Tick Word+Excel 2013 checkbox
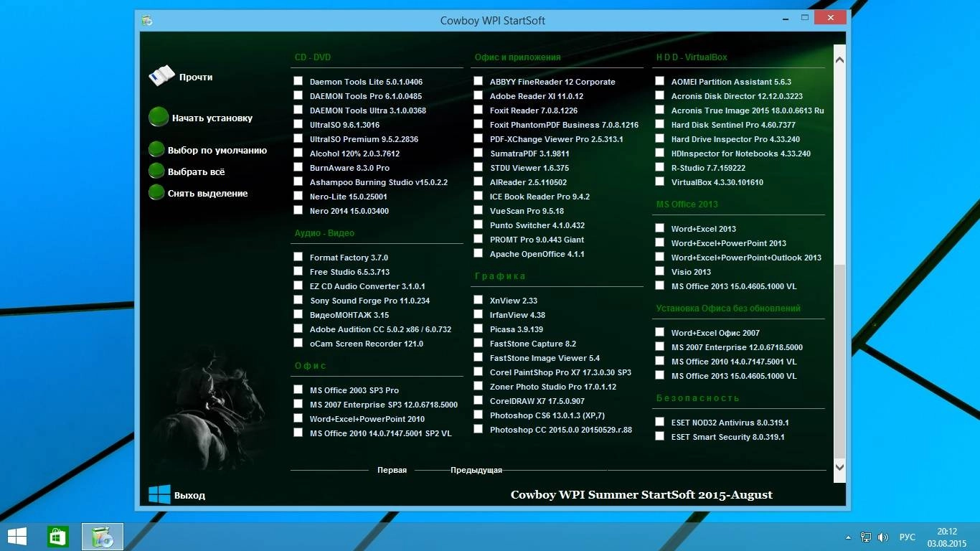This screenshot has width=980, height=551. tap(659, 228)
